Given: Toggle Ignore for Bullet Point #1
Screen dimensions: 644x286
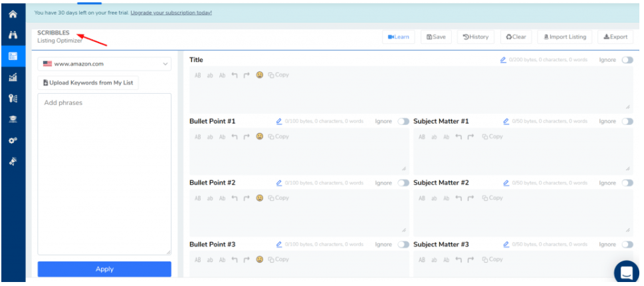Looking at the screenshot, I should 403,122.
